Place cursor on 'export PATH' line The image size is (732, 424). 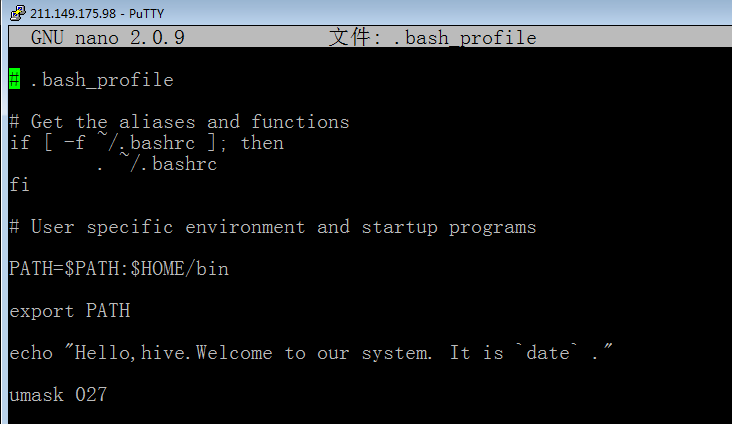point(70,311)
